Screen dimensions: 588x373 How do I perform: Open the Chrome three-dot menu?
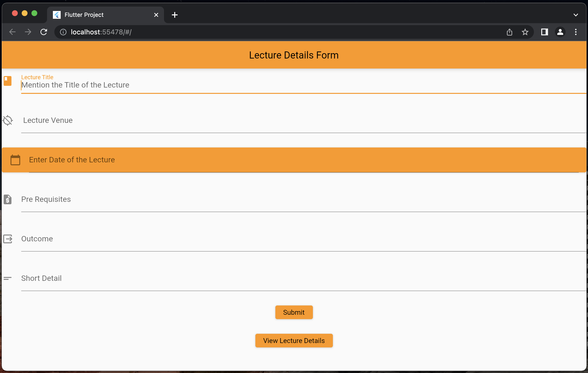point(576,32)
